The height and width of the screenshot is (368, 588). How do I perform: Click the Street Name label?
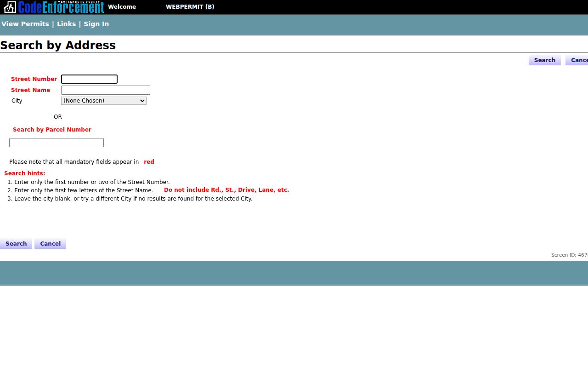pos(30,90)
